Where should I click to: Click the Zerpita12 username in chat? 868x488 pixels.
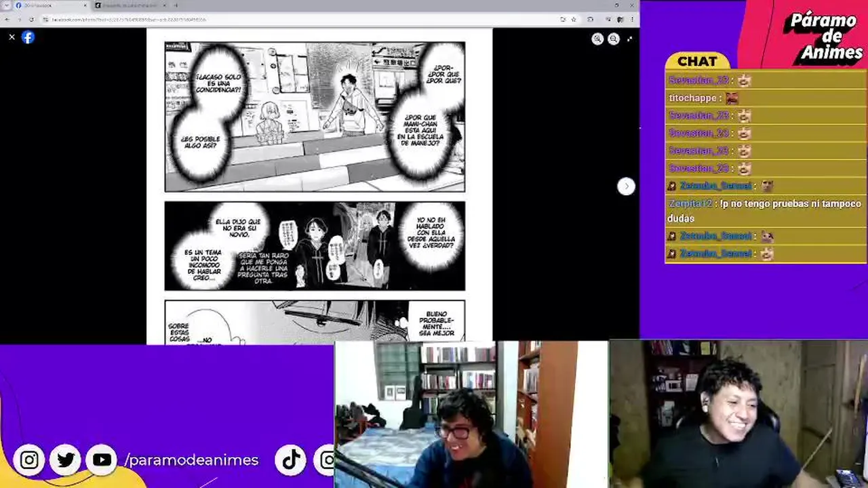(x=690, y=203)
